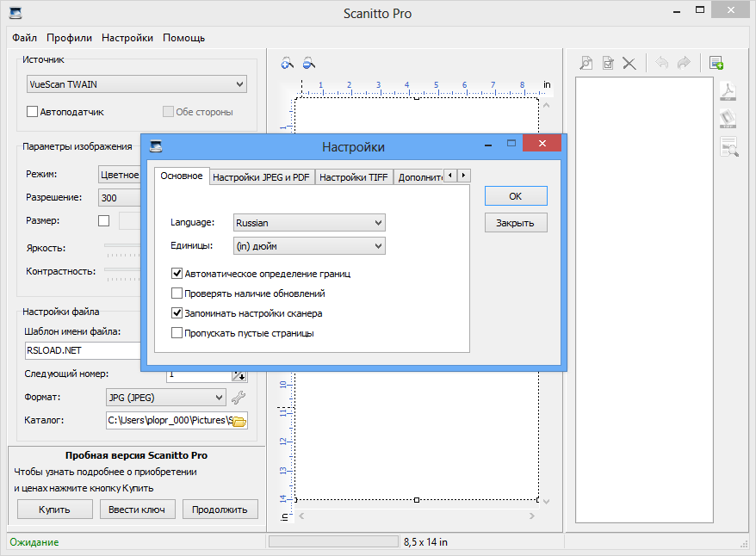Viewport: 756px width, 556px height.
Task: Click the wrench icon beside Формат
Action: pos(239,397)
